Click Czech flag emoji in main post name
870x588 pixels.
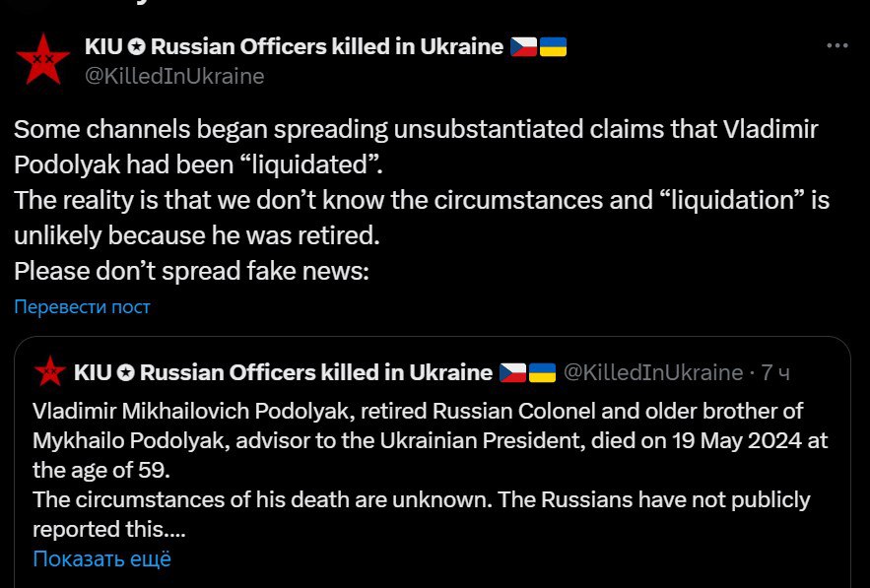pyautogui.click(x=523, y=46)
